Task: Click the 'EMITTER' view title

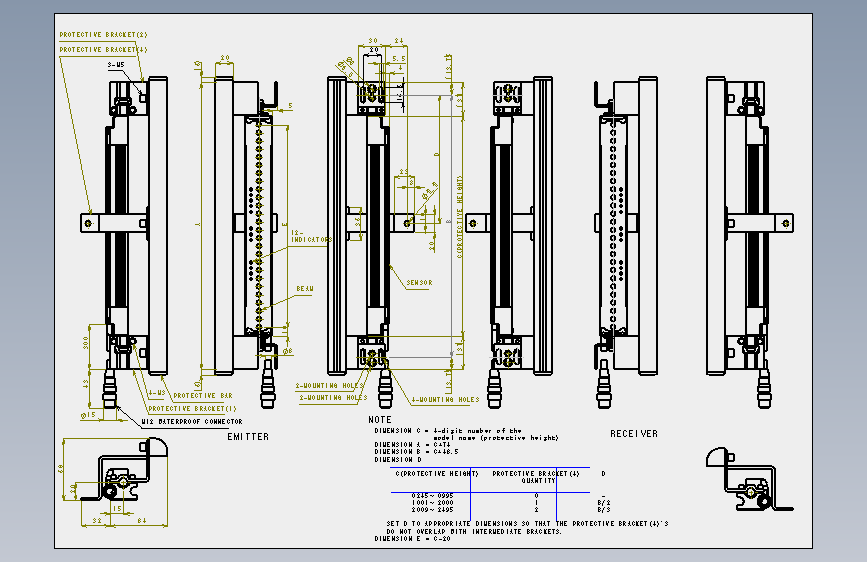Action: 248,436
